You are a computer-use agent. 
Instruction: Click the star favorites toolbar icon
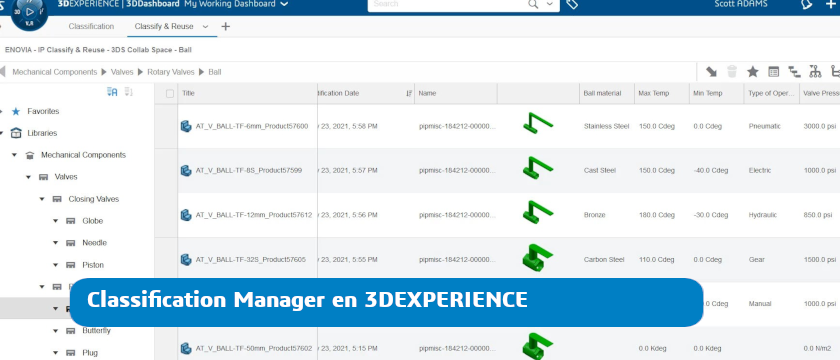point(753,72)
